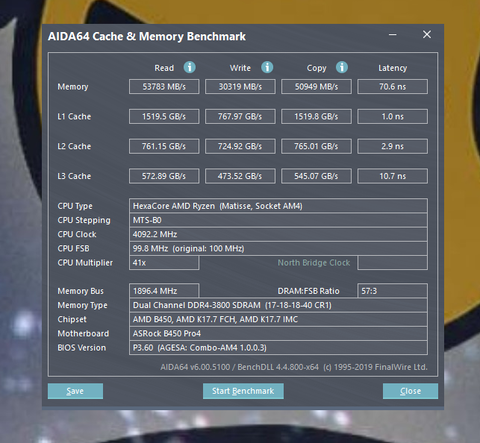Viewport: 480px width, 443px height.
Task: Select L1 Cache Read 1519.5 GB/s
Action: click(x=164, y=116)
